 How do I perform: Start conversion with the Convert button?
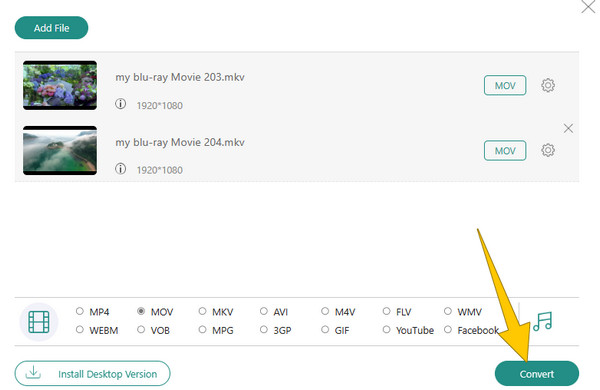536,374
